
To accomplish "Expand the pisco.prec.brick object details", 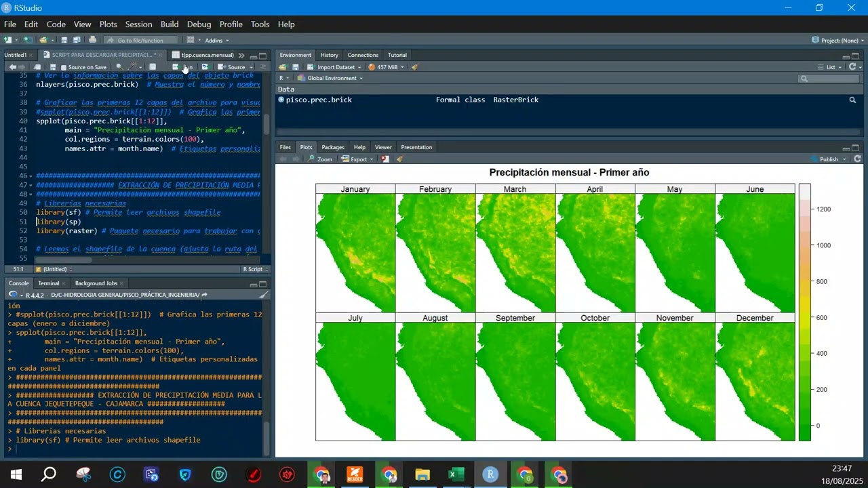I will (x=281, y=100).
